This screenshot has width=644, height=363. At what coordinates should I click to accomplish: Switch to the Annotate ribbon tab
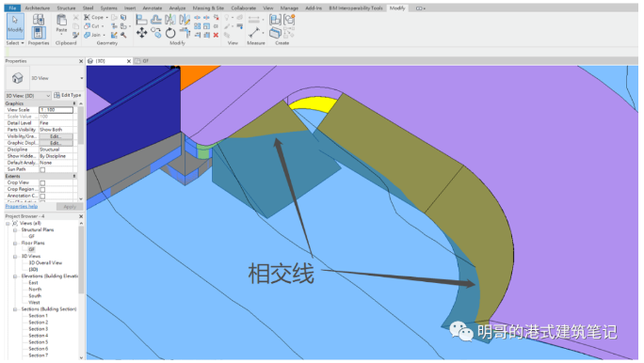[153, 8]
